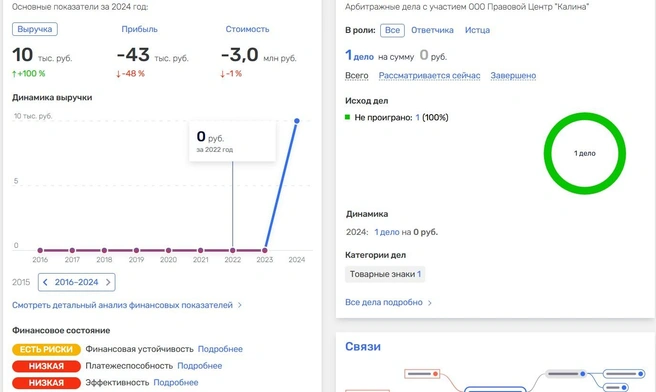The image size is (656, 392).
Task: Click the 2016 data point on revenue chart
Action: coord(40,250)
